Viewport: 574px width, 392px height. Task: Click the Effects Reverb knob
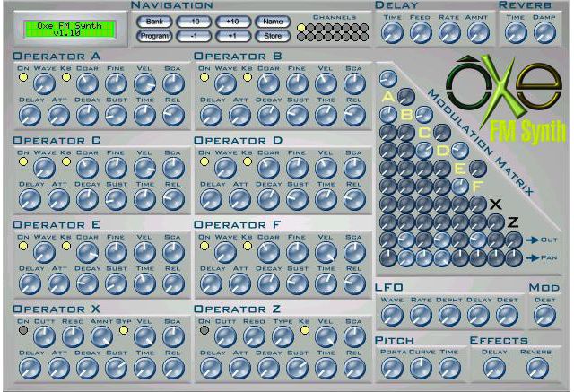537,368
